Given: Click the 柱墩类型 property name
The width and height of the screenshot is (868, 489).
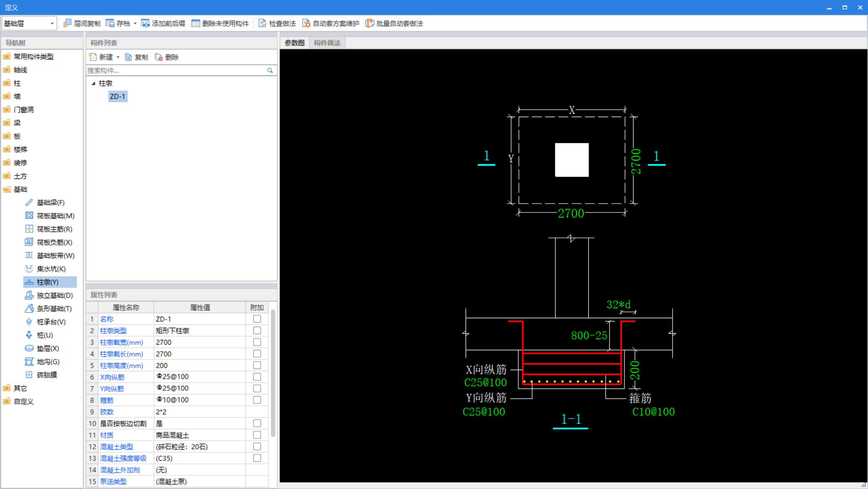Looking at the screenshot, I should pos(113,331).
